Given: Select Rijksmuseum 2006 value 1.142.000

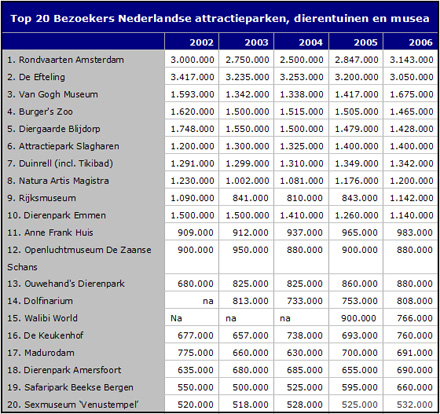Looking at the screenshot, I should pyautogui.click(x=412, y=198).
